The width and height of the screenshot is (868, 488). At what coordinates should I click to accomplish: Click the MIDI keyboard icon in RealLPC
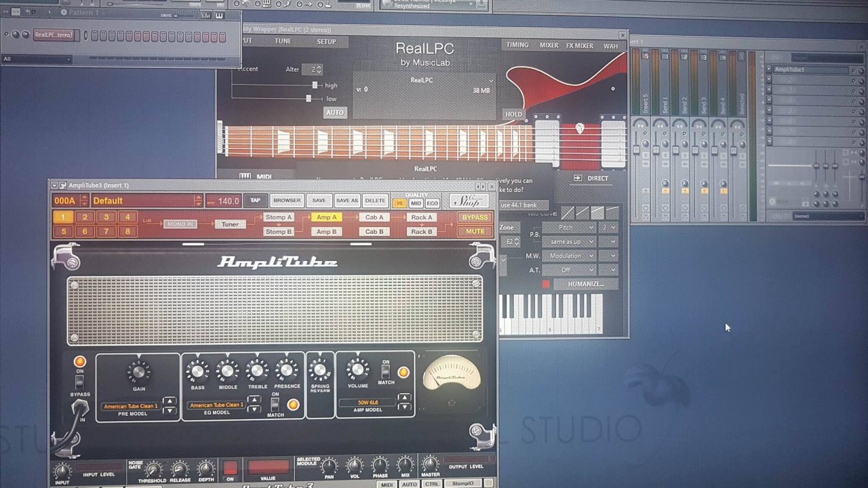click(x=245, y=176)
